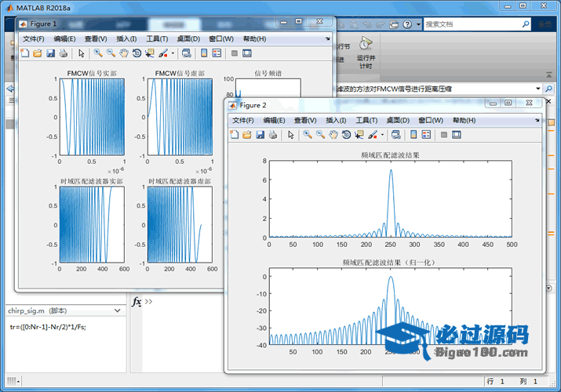Click Link Plot icon in Figure 2
Image resolution: width=561 pixels, height=392 pixels.
point(395,135)
